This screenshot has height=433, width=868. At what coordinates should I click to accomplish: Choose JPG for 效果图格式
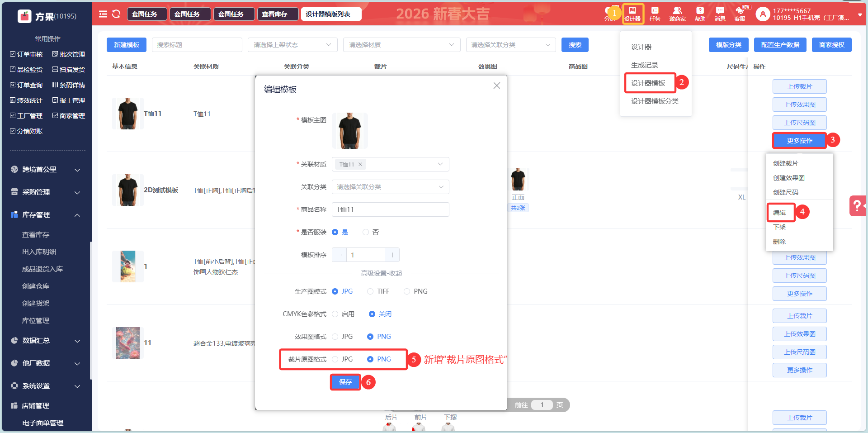click(335, 337)
